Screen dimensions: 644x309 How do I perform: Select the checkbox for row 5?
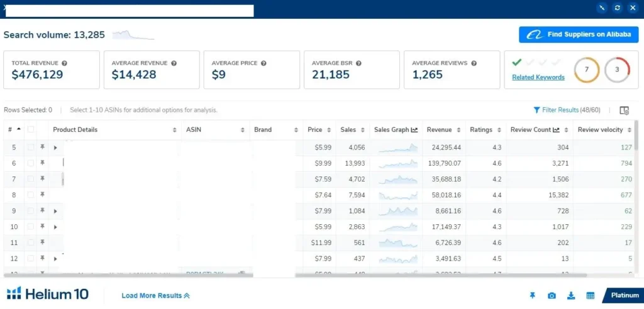click(x=30, y=147)
